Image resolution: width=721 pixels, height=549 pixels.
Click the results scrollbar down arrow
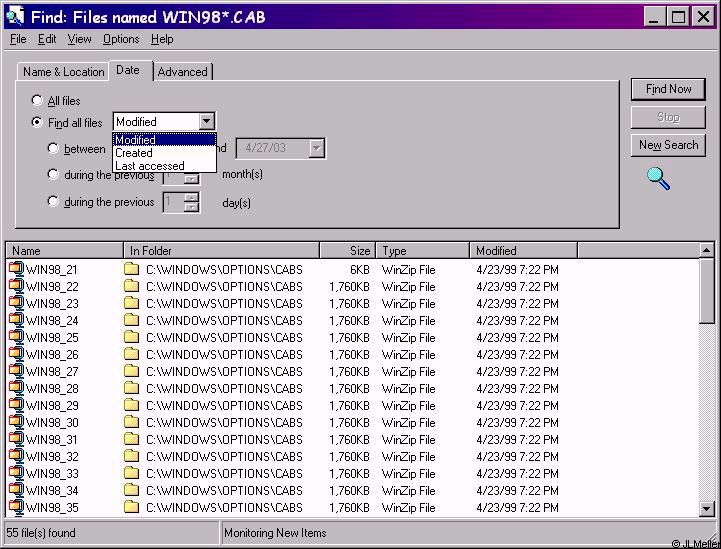coord(706,508)
